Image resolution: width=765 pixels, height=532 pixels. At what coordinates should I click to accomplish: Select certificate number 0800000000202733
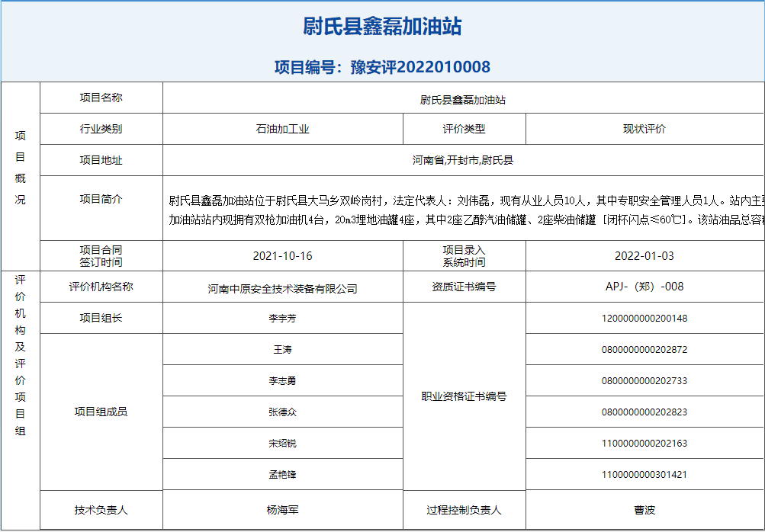pyautogui.click(x=644, y=381)
